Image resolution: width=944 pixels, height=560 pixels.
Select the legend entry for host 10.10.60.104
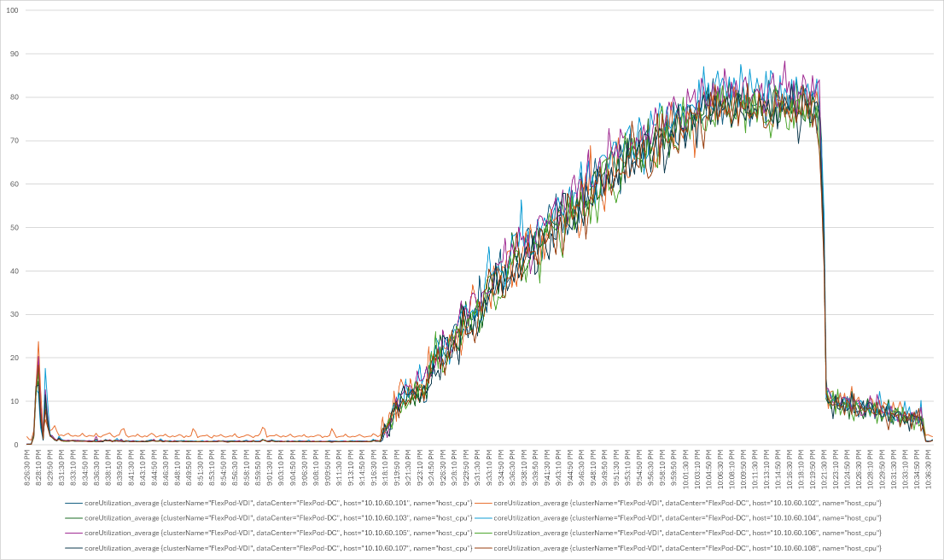(x=678, y=517)
